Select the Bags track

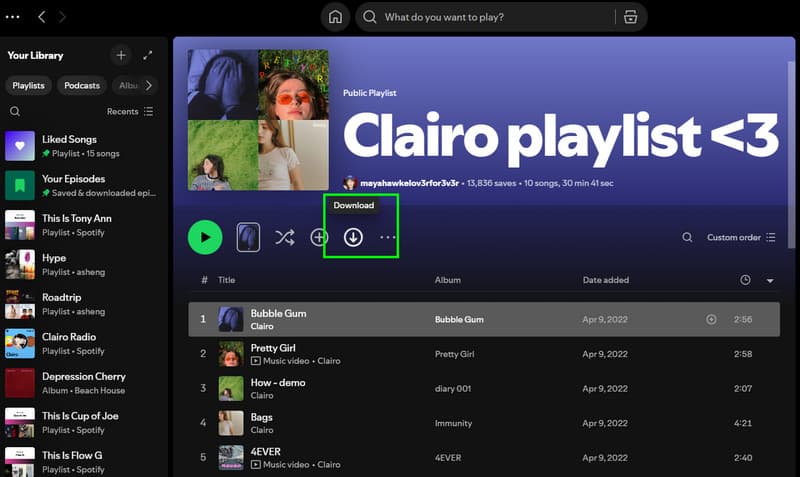tap(484, 423)
